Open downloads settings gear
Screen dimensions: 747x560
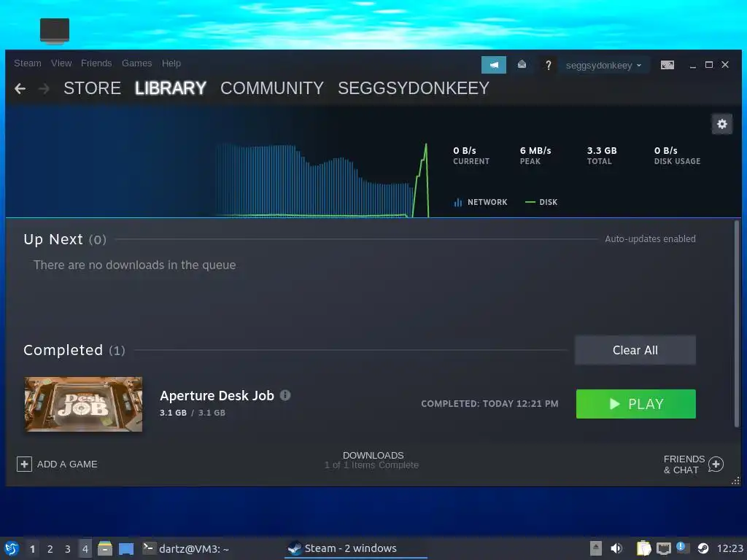[721, 124]
